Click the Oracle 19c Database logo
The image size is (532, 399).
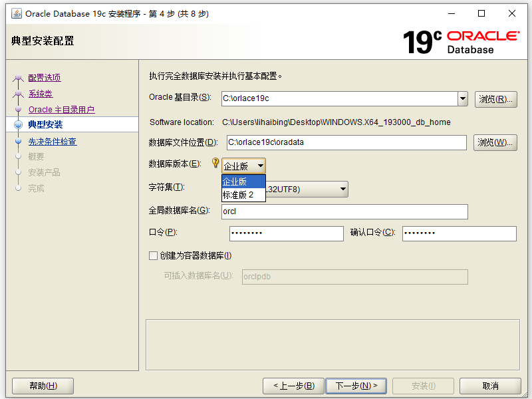coord(461,42)
